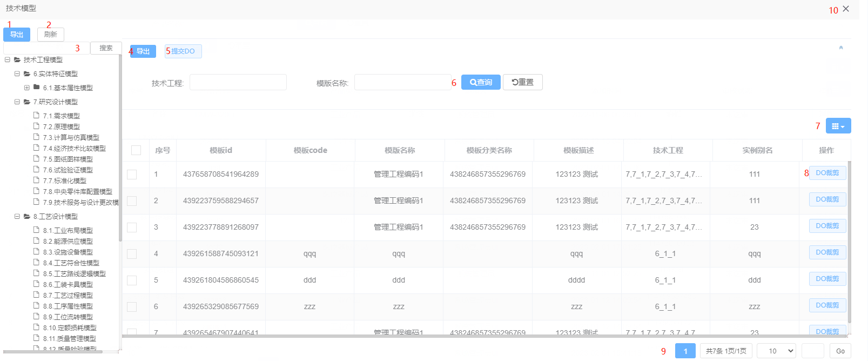Screen dimensions: 868x361
Task: Select 8.10.定额损耗模型 in tree
Action: coord(70,328)
